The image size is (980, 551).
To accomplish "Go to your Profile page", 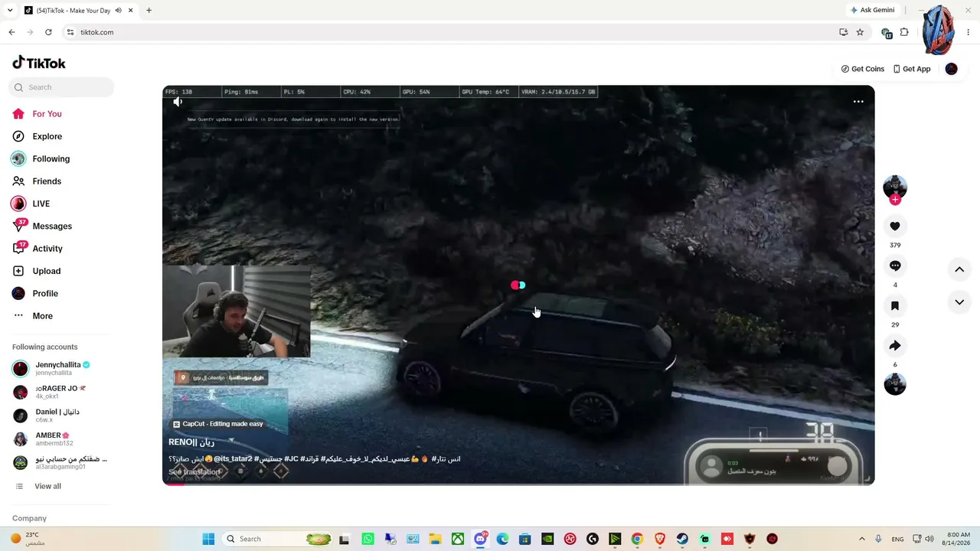I will coord(35,294).
